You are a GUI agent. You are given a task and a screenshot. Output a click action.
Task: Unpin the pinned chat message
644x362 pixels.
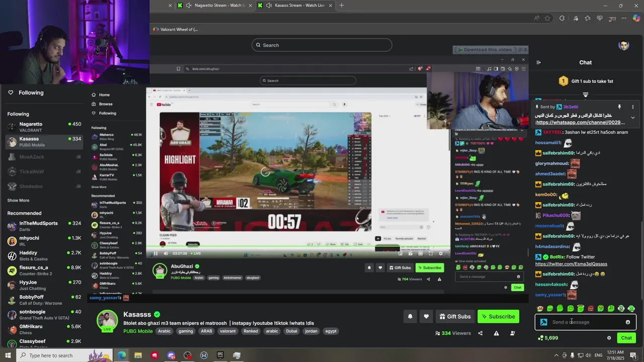pyautogui.click(x=619, y=107)
